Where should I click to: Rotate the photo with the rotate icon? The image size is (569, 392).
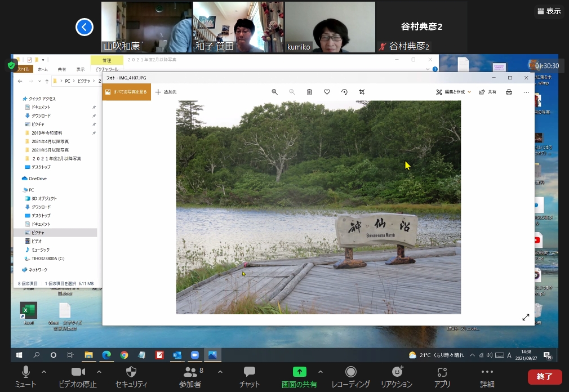(x=344, y=92)
